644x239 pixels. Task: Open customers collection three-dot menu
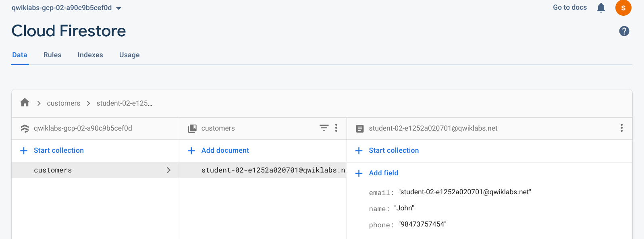[x=336, y=128]
